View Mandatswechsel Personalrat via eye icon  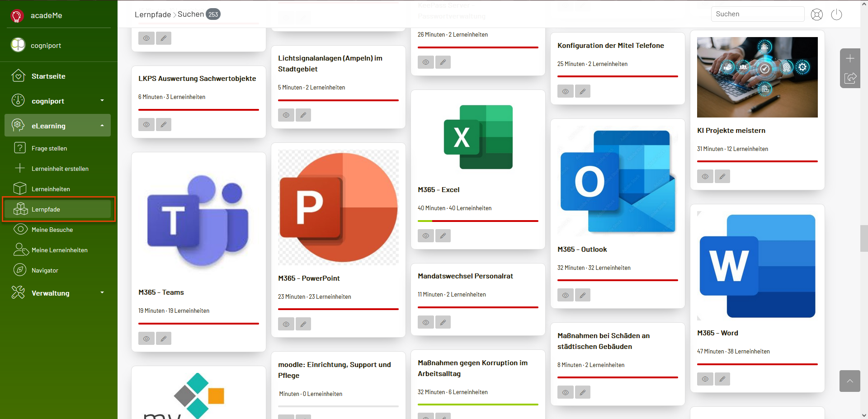click(x=426, y=322)
